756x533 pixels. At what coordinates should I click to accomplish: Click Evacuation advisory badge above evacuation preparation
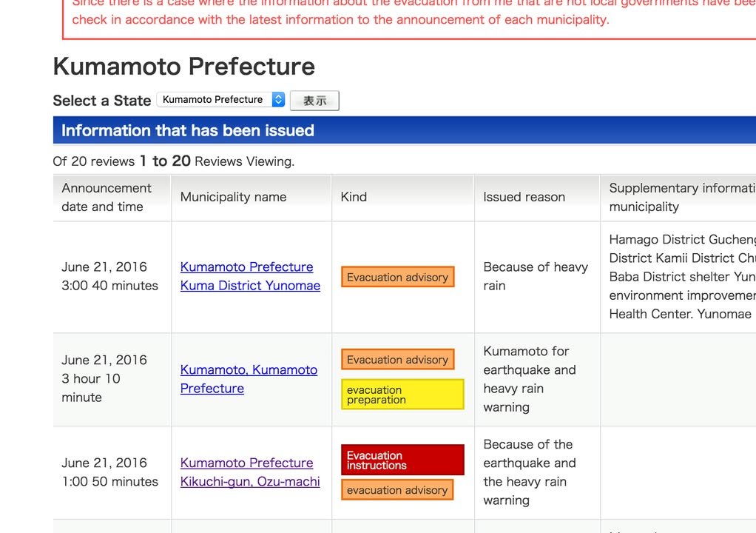(397, 360)
